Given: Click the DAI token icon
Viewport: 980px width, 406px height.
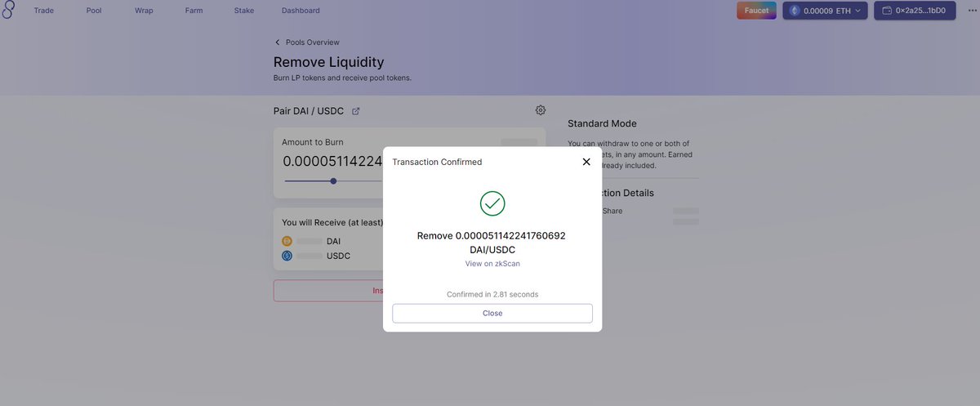Looking at the screenshot, I should pyautogui.click(x=287, y=241).
